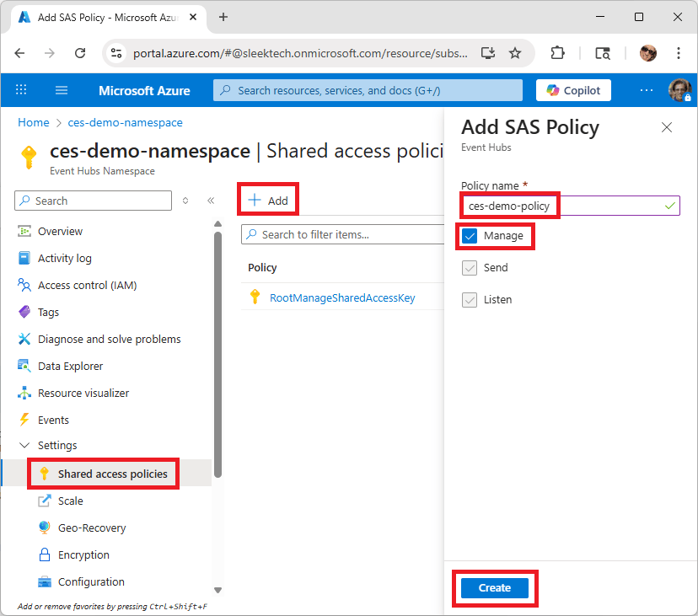
Task: Open the Azure apps grid launcher
Action: coord(21,90)
